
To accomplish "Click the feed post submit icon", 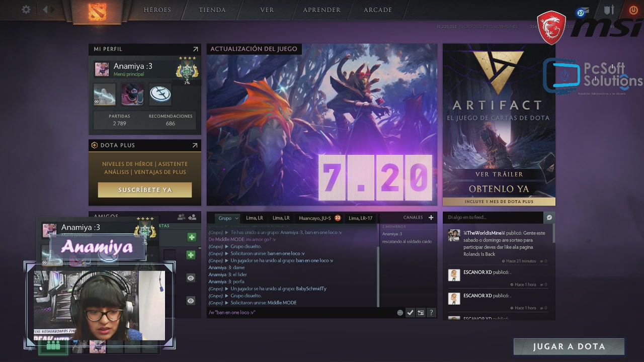I will click(x=549, y=217).
